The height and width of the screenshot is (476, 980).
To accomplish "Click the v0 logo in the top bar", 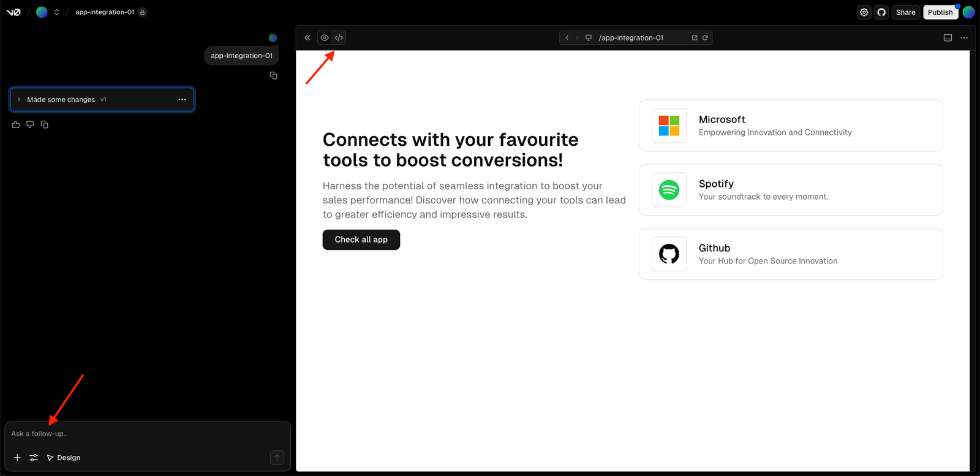I will click(x=13, y=12).
